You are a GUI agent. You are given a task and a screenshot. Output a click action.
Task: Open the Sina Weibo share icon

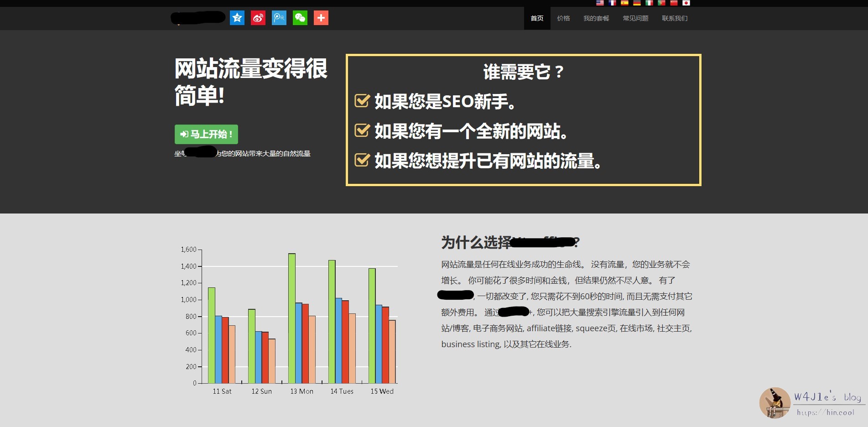pos(258,18)
